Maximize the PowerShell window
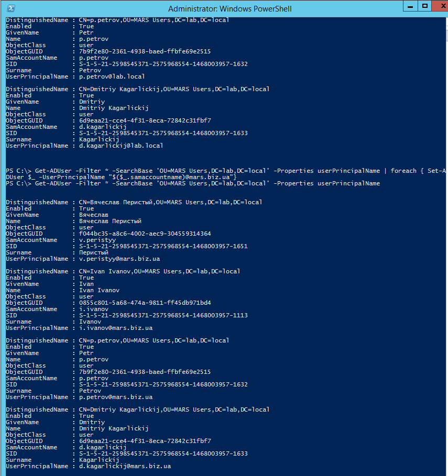The image size is (448, 476). point(425,6)
